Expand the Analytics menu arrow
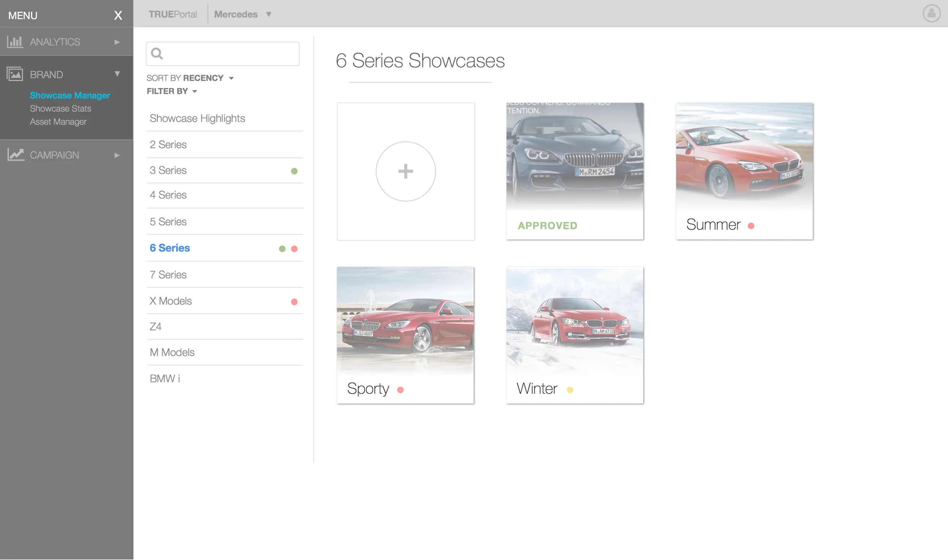The image size is (948, 560). click(117, 42)
